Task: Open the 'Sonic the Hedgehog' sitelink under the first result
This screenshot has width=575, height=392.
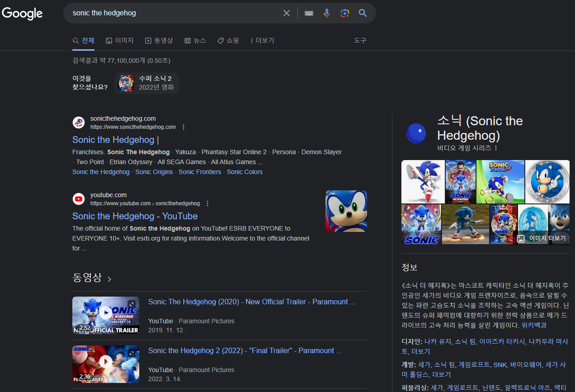Action: pos(101,172)
